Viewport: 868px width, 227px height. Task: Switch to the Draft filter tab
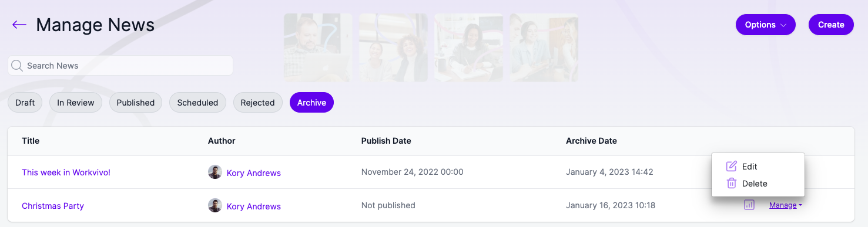click(x=25, y=103)
